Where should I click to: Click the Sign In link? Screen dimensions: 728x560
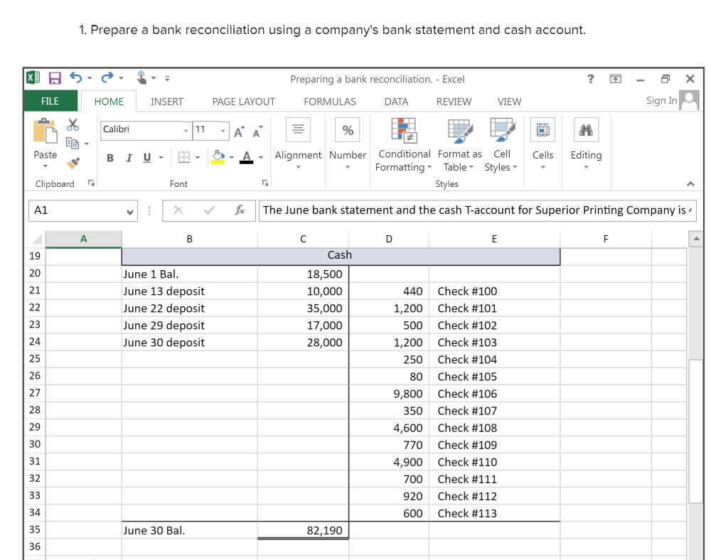[x=661, y=101]
